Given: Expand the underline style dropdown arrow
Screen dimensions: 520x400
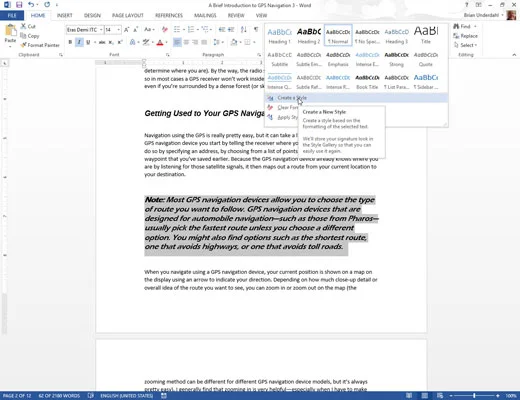Looking at the screenshot, I should point(95,42).
